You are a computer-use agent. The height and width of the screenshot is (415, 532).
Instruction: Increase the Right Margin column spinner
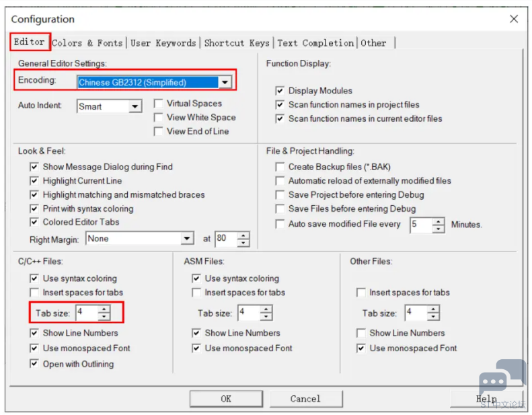pyautogui.click(x=243, y=235)
